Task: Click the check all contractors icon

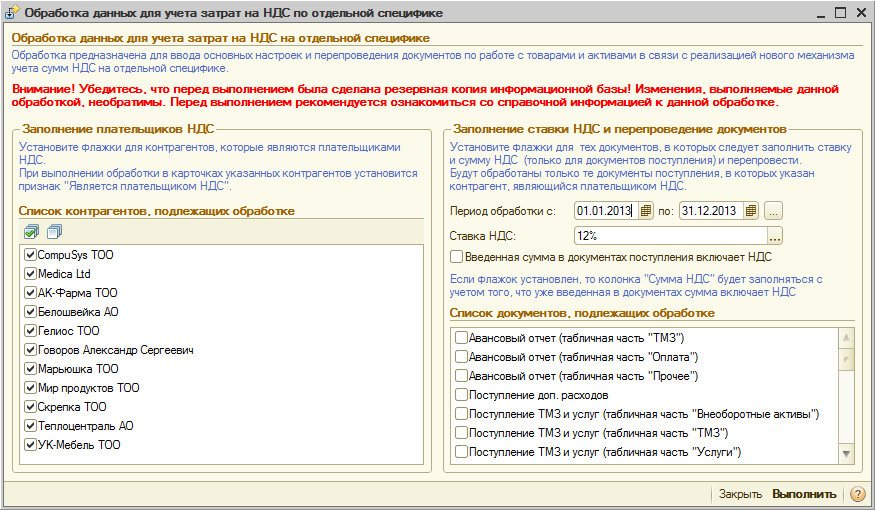Action: (32, 232)
